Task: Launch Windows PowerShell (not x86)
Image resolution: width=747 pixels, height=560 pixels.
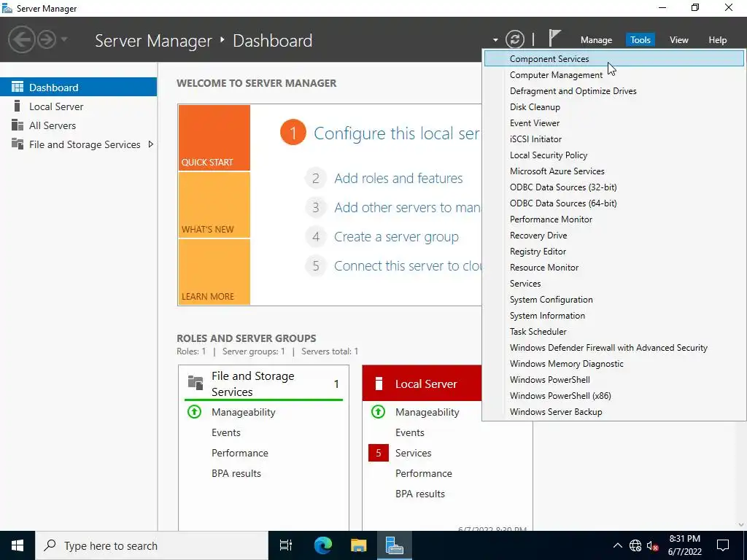Action: point(614,379)
